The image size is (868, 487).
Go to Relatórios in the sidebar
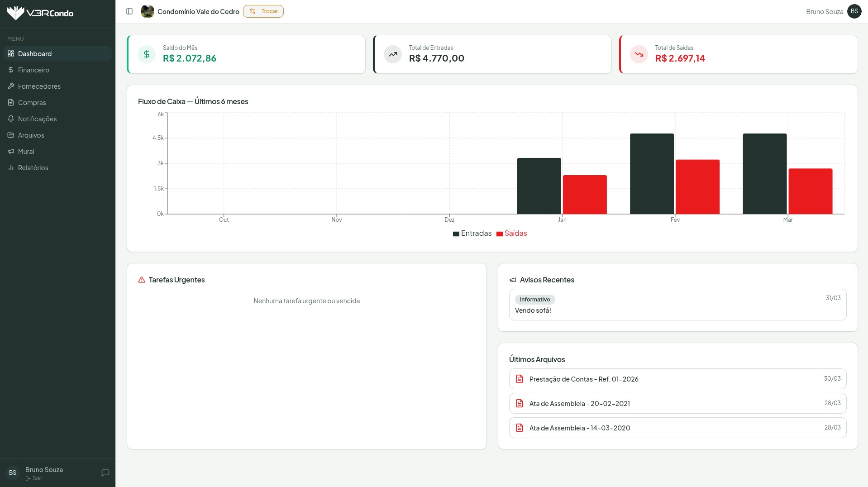[33, 168]
